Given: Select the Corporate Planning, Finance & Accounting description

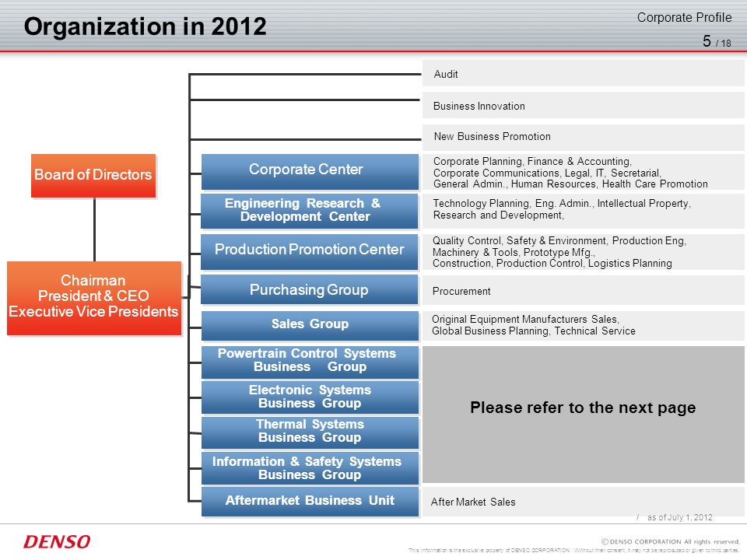Looking at the screenshot, I should (583, 173).
